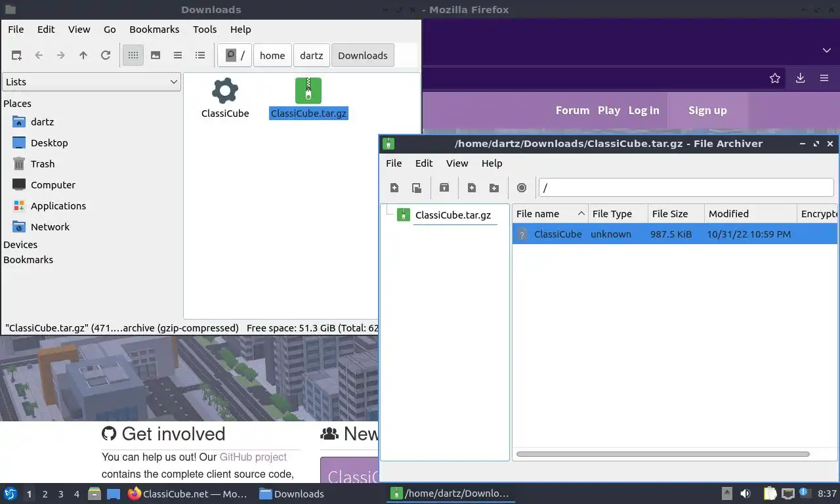Select ClassiCube.tar.gz in archiver tree pane

pyautogui.click(x=446, y=215)
